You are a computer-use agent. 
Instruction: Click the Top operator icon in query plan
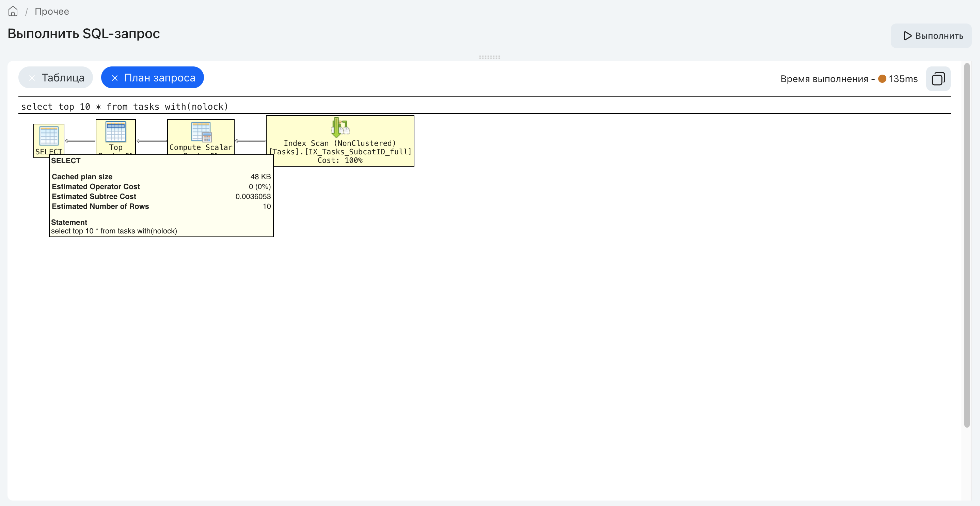[115, 134]
